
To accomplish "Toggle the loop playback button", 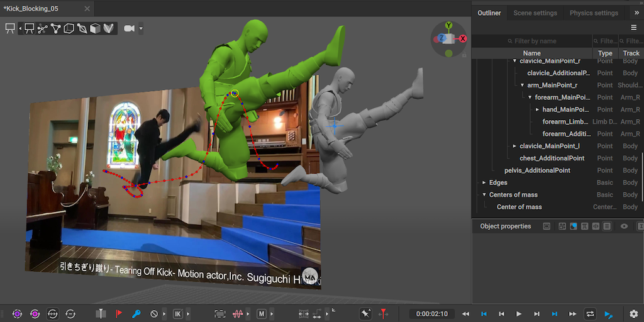I will coord(590,313).
